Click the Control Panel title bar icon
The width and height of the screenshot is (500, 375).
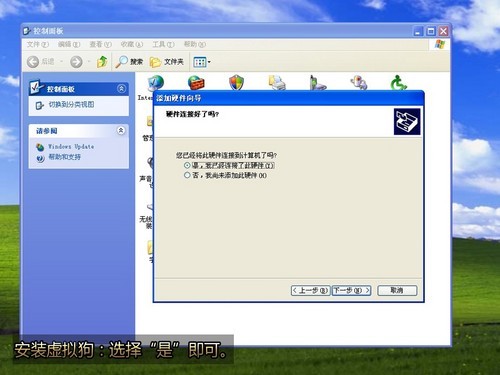27,31
